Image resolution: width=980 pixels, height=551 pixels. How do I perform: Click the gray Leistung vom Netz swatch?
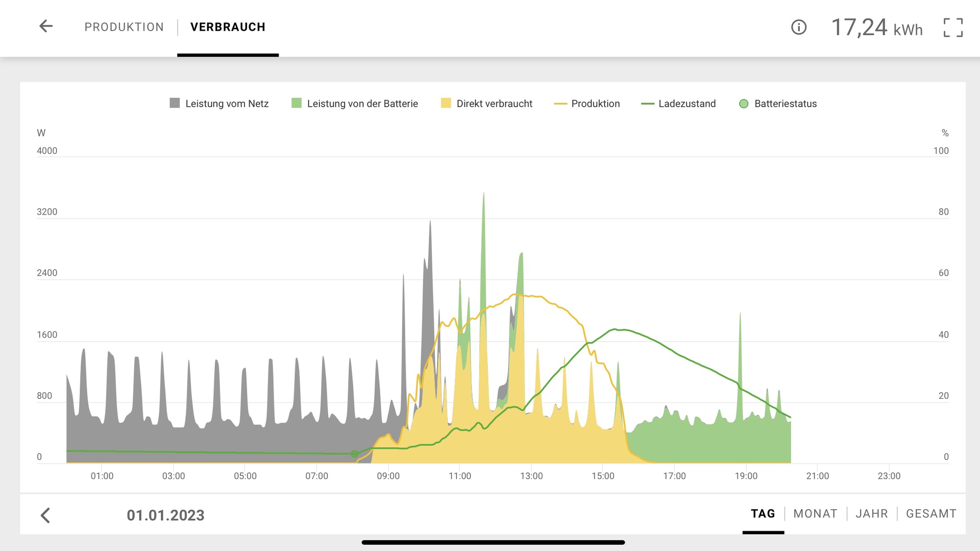click(x=175, y=103)
